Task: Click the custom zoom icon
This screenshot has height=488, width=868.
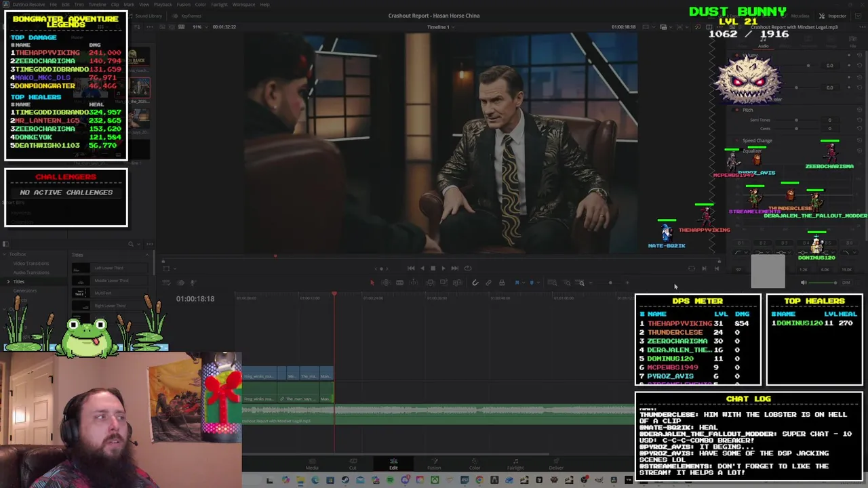Action: click(580, 283)
